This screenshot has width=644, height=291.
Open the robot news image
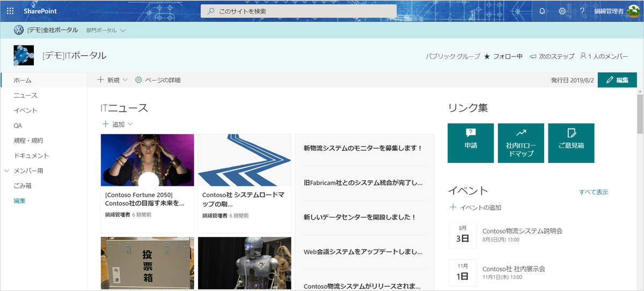pos(244,263)
